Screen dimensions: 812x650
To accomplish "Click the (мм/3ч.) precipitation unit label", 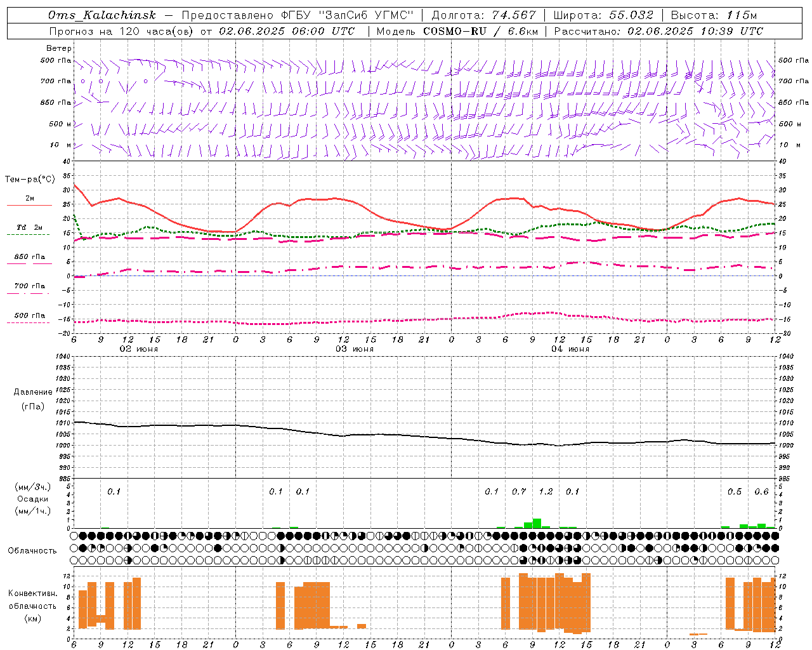I will pos(33,487).
